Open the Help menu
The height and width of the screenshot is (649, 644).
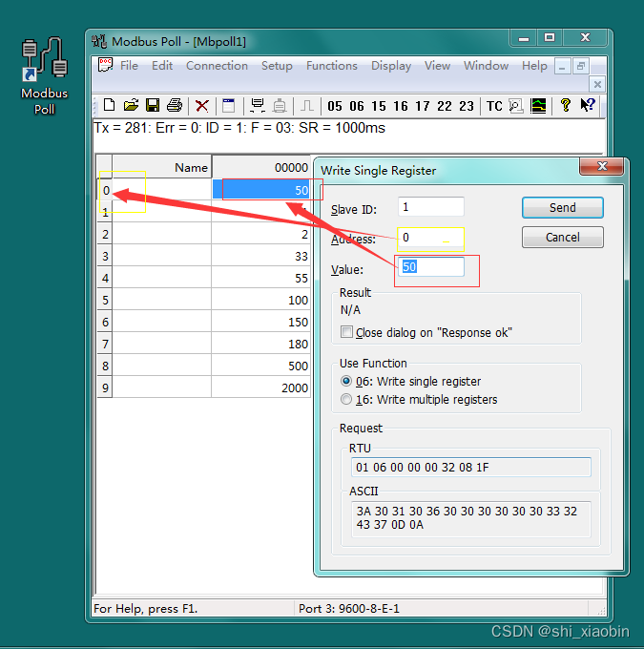[534, 66]
